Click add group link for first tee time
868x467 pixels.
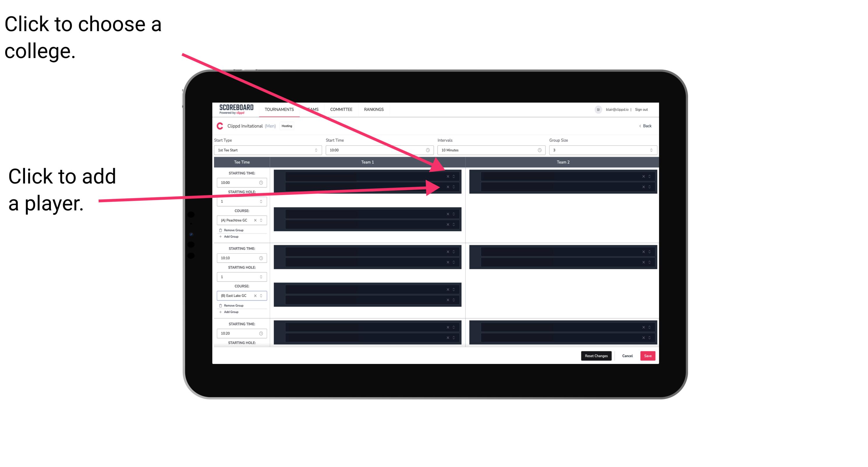pos(231,237)
